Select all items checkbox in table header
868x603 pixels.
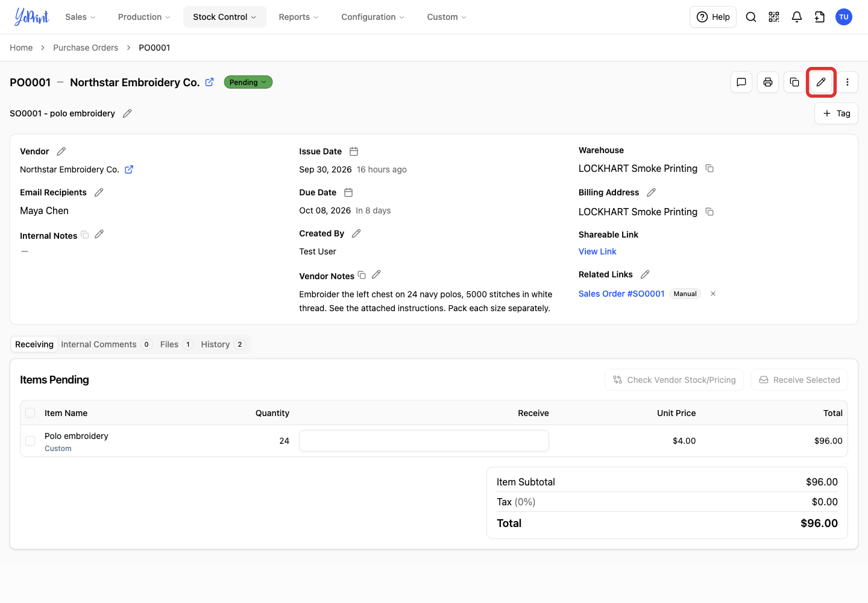(30, 413)
